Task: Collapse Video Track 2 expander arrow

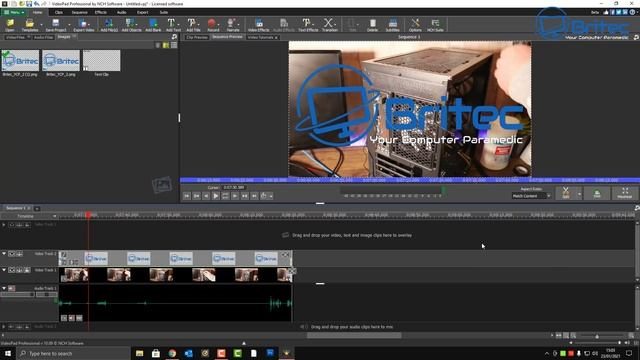Action: [x=4, y=253]
